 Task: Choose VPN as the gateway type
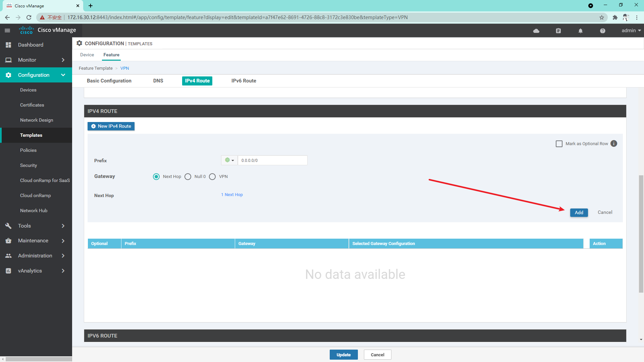[212, 177]
